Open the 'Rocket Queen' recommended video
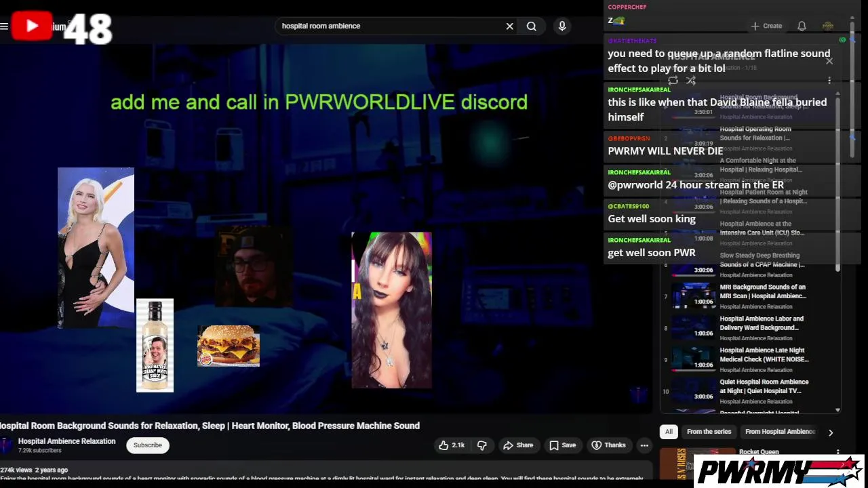This screenshot has height=488, width=868. [x=759, y=452]
